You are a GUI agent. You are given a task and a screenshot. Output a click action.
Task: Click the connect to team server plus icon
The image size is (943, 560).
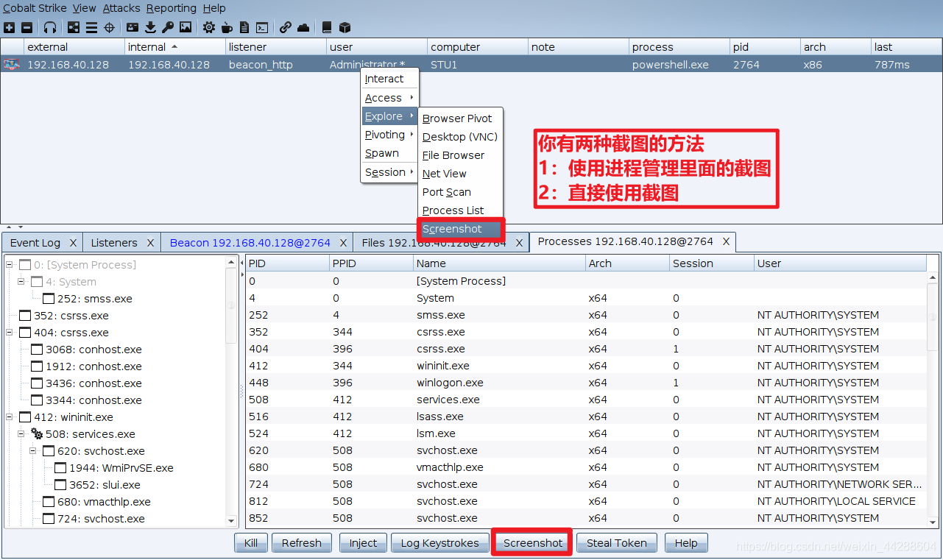coord(9,27)
